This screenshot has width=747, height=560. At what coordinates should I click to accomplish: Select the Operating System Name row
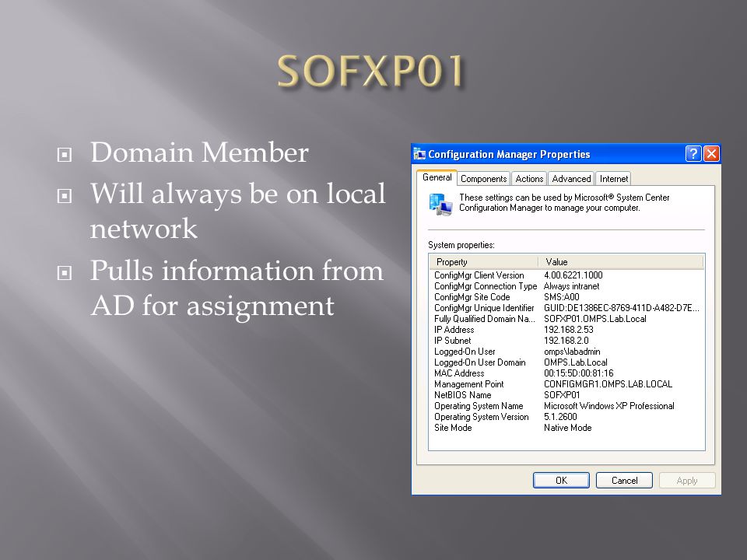point(567,406)
